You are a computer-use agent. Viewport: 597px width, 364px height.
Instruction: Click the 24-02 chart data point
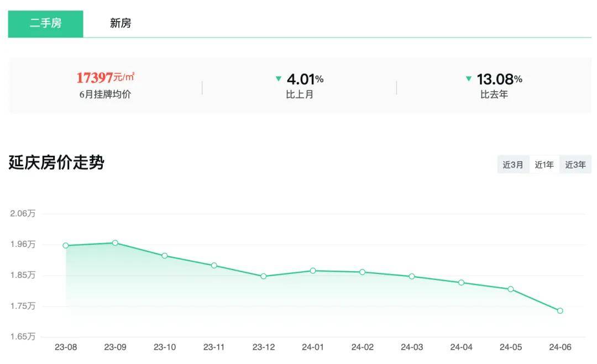tap(363, 272)
